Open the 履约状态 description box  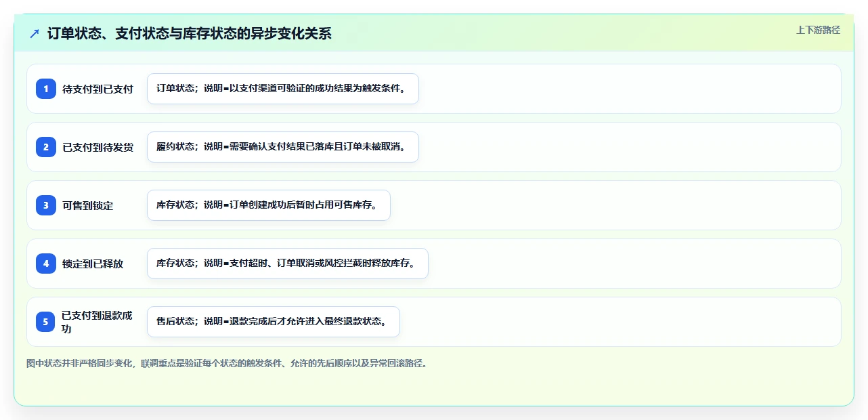pyautogui.click(x=283, y=147)
